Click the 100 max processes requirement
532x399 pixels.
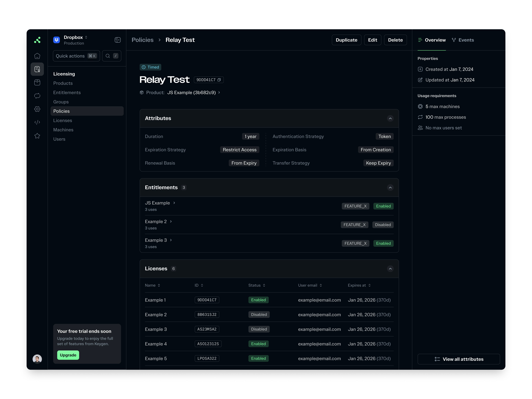(x=442, y=117)
